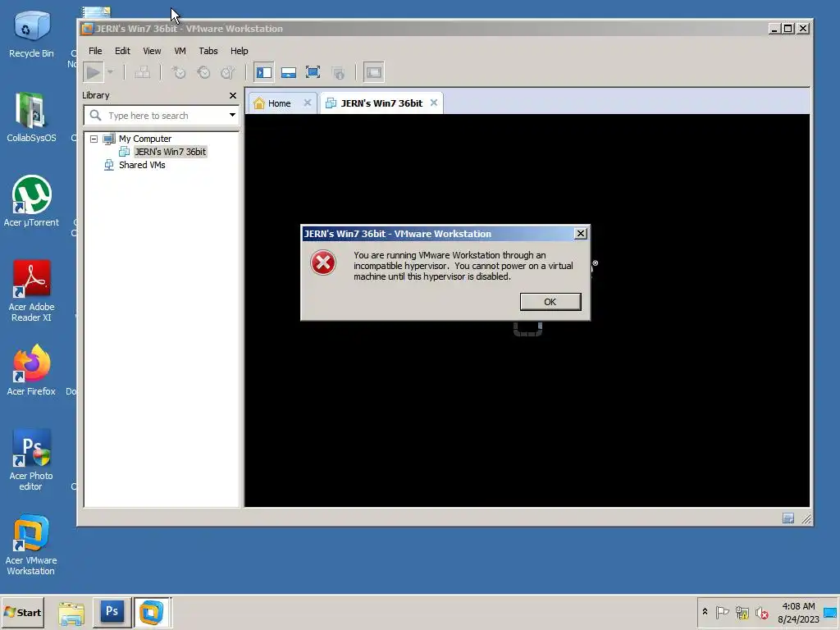The width and height of the screenshot is (840, 630).
Task: Click the Full Screen mode toolbar icon
Action: (x=313, y=72)
